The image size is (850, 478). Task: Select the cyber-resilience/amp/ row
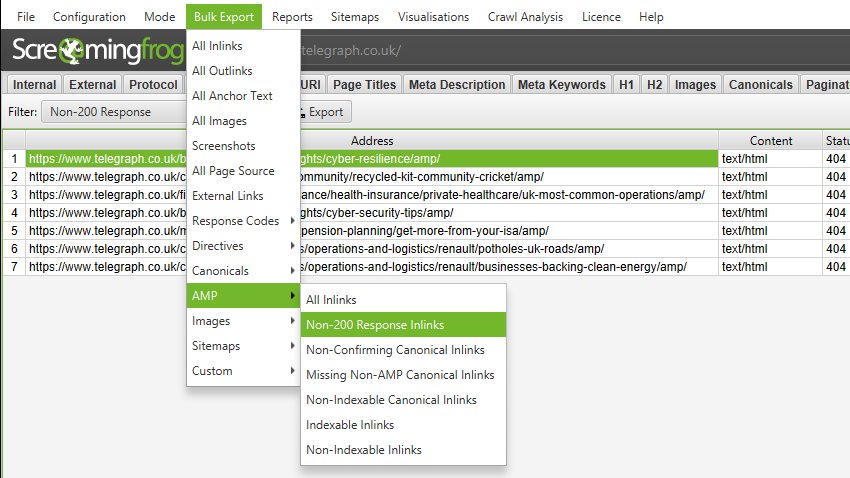[372, 159]
